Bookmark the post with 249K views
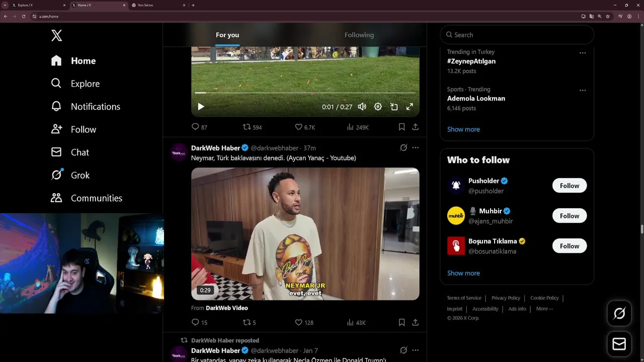The width and height of the screenshot is (644, 362). 401,127
